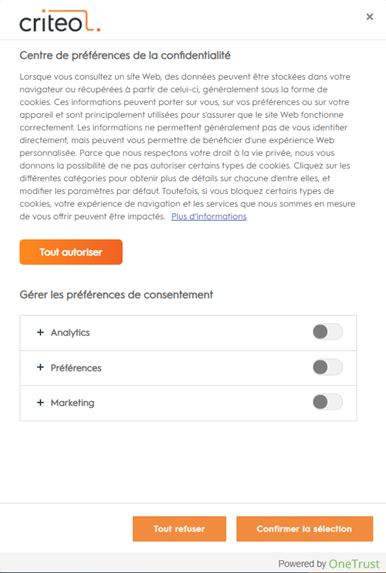This screenshot has height=573, width=386.
Task: Click the Powered by text
Action: 302,563
